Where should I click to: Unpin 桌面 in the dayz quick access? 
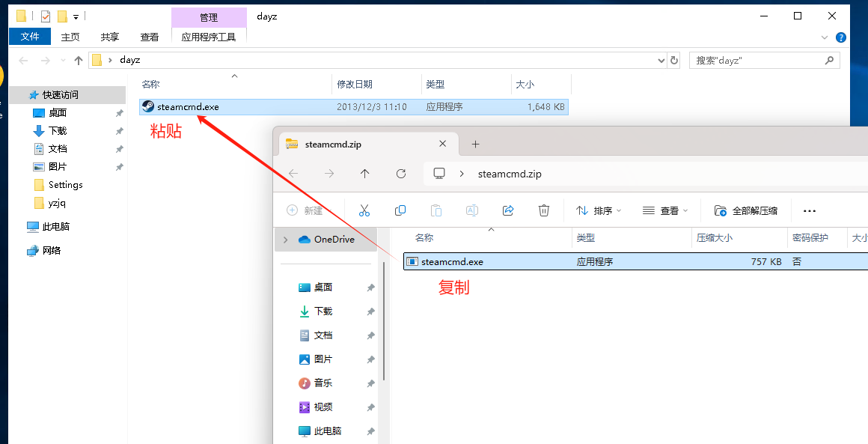coord(119,113)
